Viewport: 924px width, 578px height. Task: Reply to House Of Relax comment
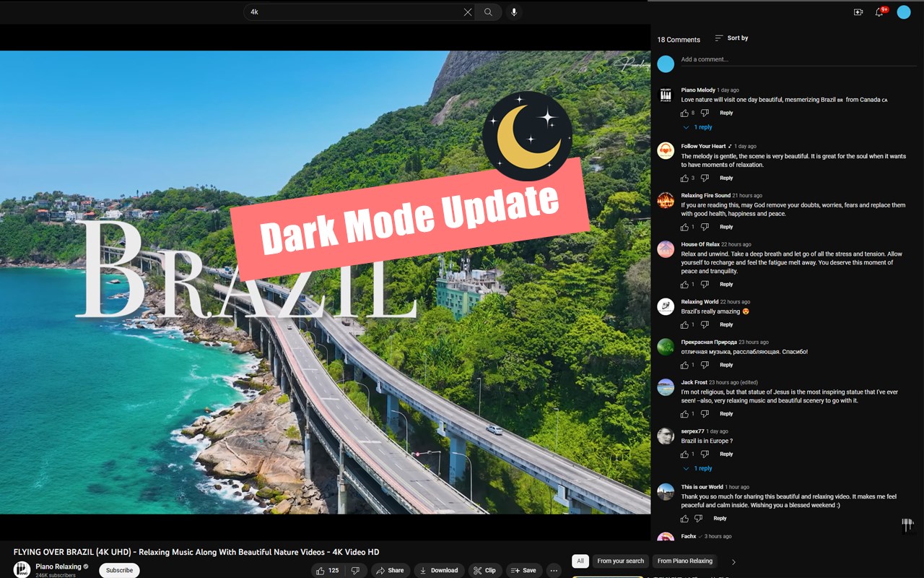(x=726, y=285)
